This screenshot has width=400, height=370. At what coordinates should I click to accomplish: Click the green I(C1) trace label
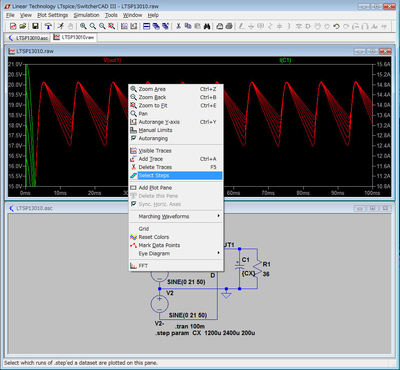pos(285,60)
